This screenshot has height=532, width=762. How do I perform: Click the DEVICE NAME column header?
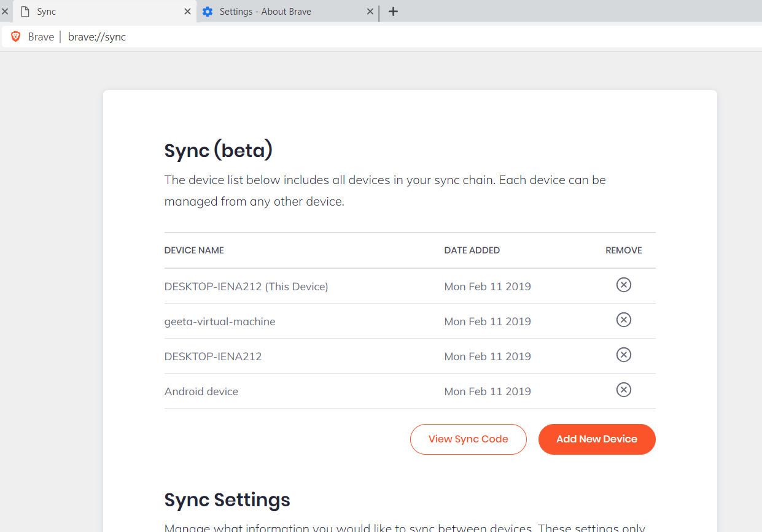pyautogui.click(x=194, y=250)
